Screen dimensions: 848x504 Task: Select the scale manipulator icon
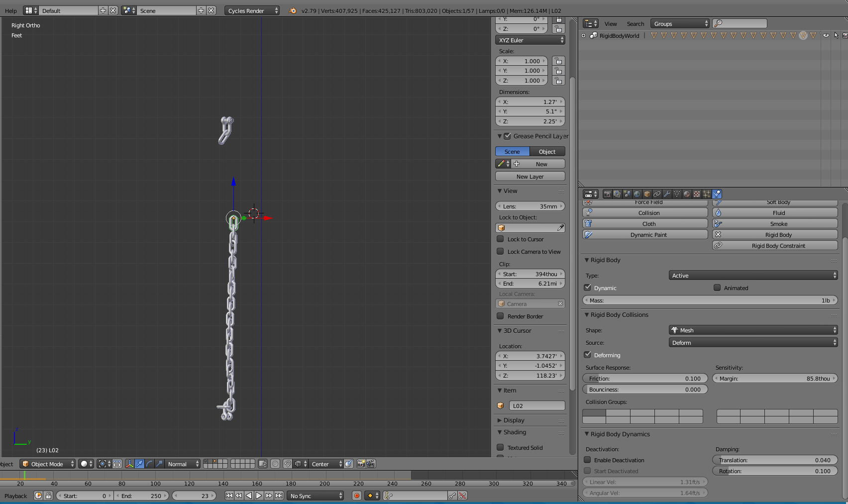click(x=159, y=464)
